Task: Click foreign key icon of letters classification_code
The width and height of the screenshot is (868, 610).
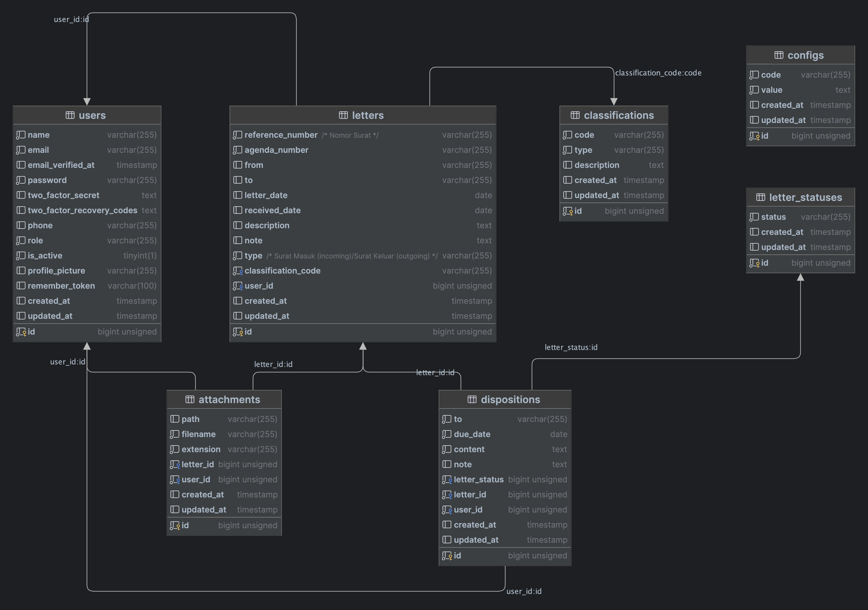Action: tap(238, 271)
